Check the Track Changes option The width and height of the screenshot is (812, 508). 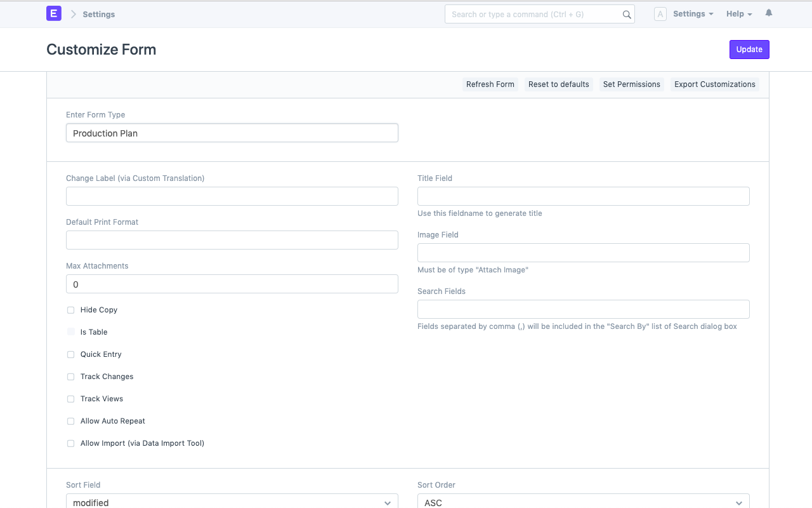(x=70, y=377)
